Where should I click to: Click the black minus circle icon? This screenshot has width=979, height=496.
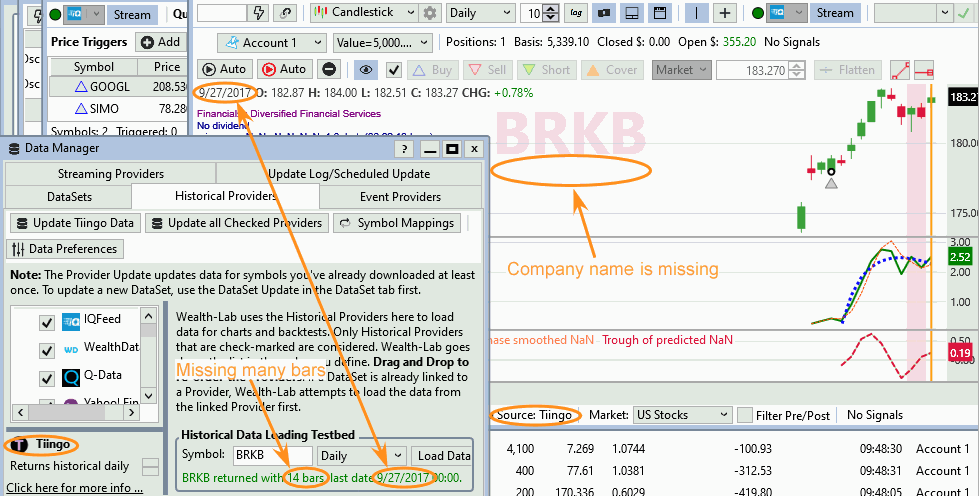[x=329, y=70]
